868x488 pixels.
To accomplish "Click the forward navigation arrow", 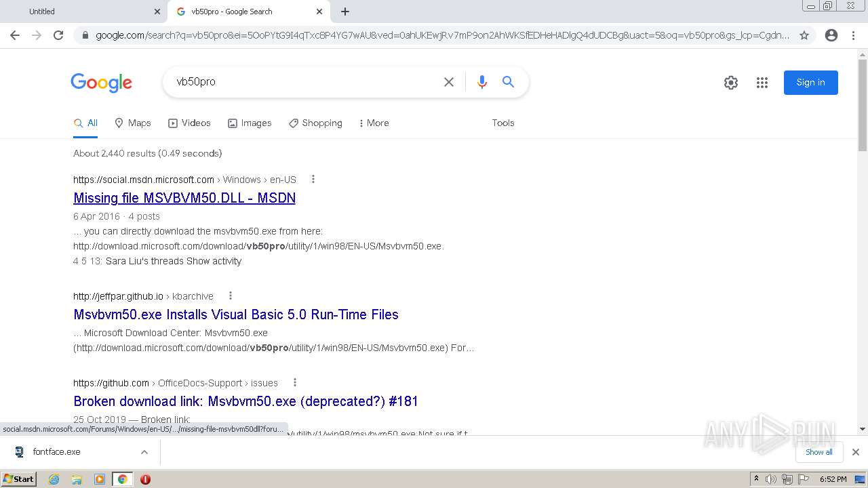I will 37,35.
